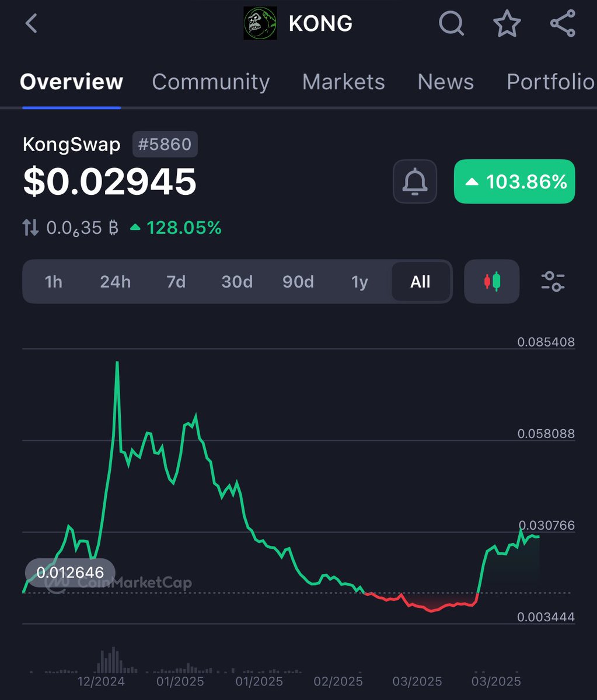Select the All chart range
The image size is (597, 700).
pos(420,282)
